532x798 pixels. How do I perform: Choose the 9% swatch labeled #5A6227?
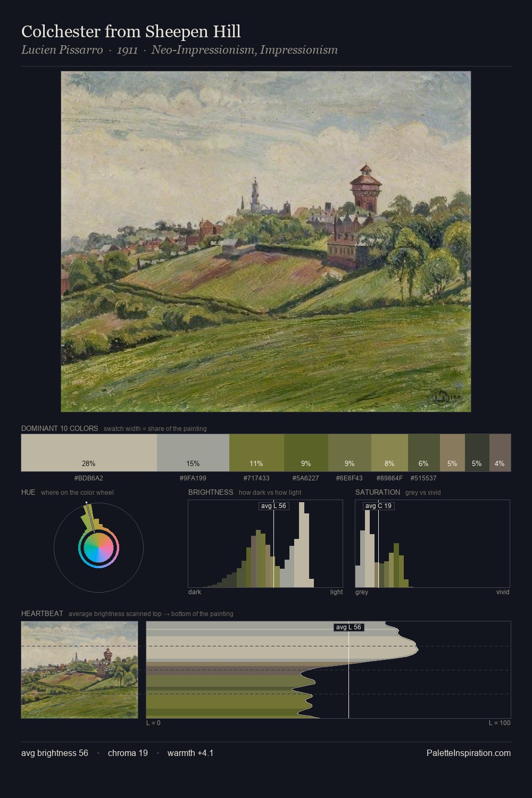[x=306, y=453]
